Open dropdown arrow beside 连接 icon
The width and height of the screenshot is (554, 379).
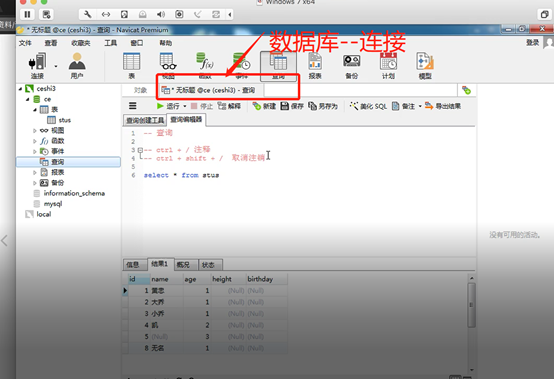pos(56,66)
